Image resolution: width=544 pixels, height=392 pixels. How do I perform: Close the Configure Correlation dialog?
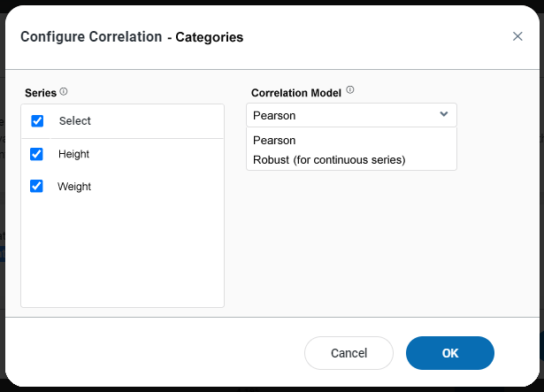(517, 36)
